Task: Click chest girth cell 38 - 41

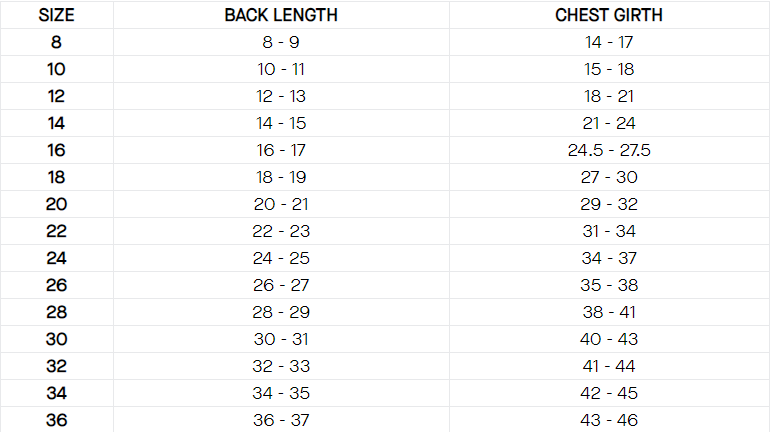Action: 609,312
